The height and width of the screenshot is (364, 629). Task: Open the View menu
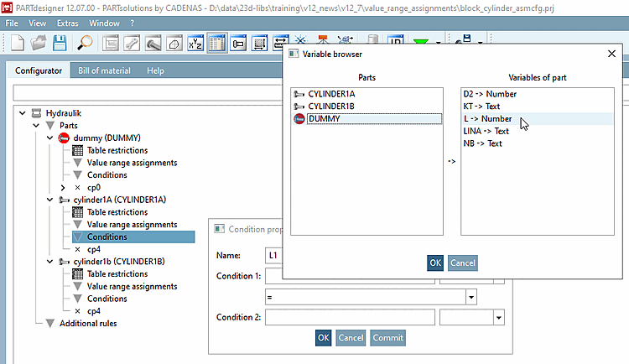tap(37, 23)
